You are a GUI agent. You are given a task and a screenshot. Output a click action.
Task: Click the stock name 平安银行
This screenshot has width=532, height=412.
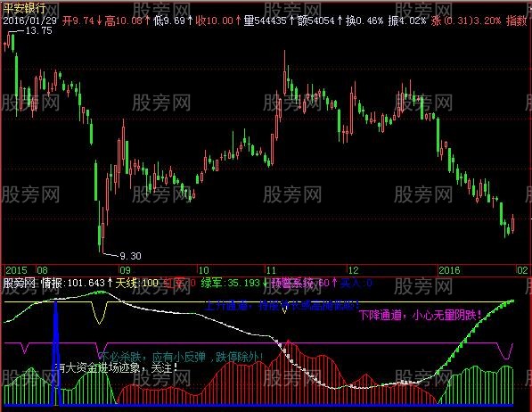pos(24,8)
